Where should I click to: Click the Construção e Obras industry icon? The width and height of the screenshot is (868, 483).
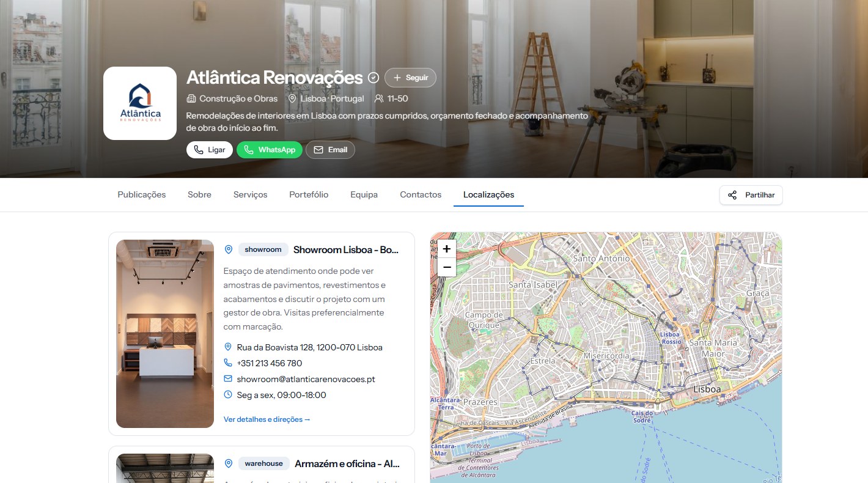click(x=191, y=98)
